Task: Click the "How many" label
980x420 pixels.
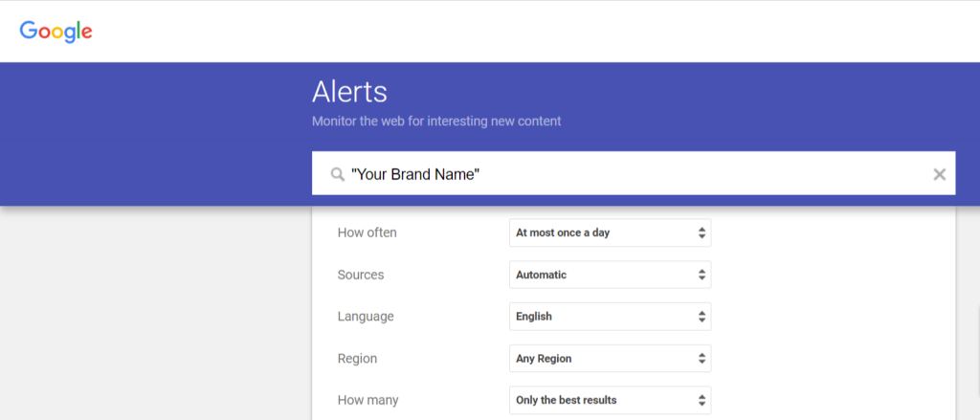Action: 367,400
